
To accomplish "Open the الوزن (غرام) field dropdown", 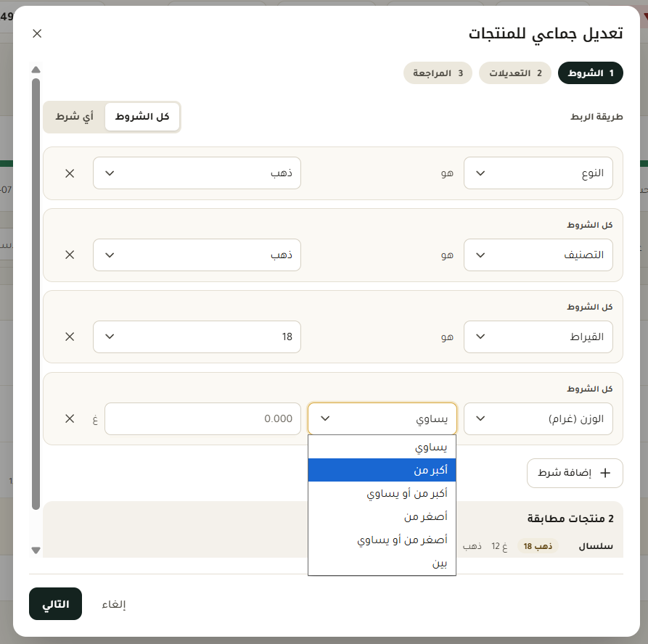I will (538, 418).
